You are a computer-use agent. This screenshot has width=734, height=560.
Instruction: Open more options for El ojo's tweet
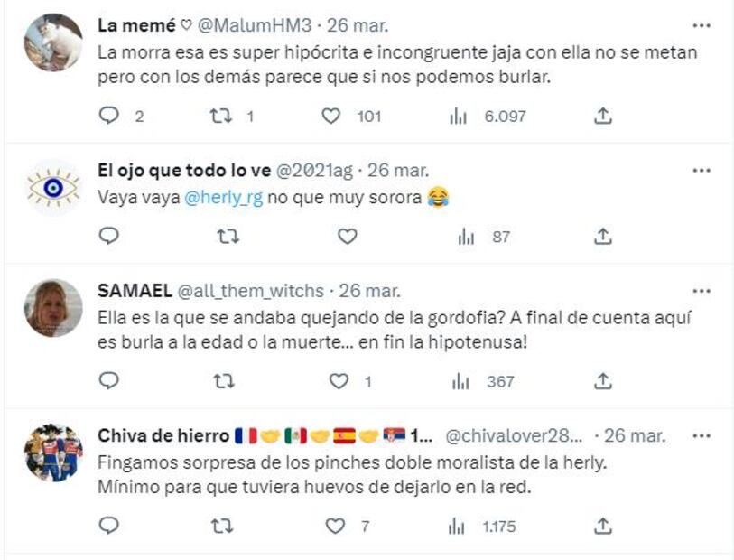(x=701, y=171)
